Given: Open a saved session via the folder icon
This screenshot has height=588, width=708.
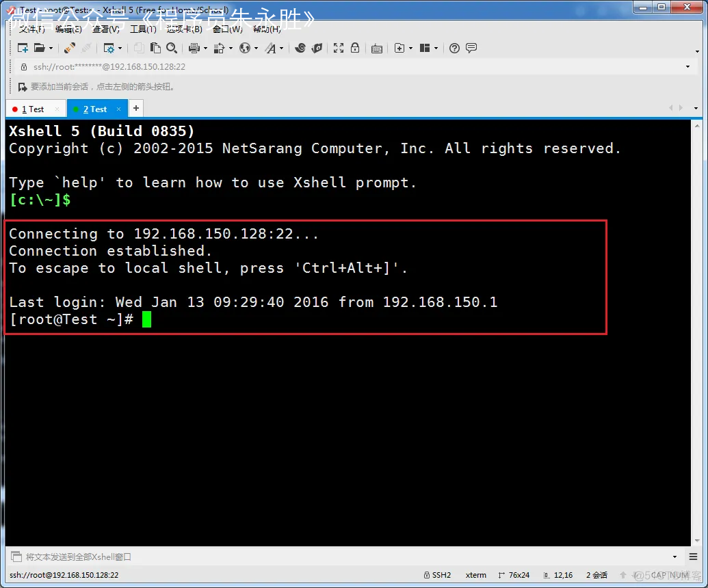Looking at the screenshot, I should click(38, 48).
